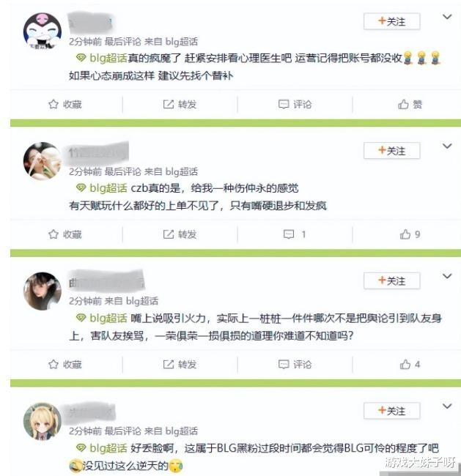This screenshot has height=476, width=461.
Task: Favorite the first post via 收藏 star
Action: click(64, 104)
